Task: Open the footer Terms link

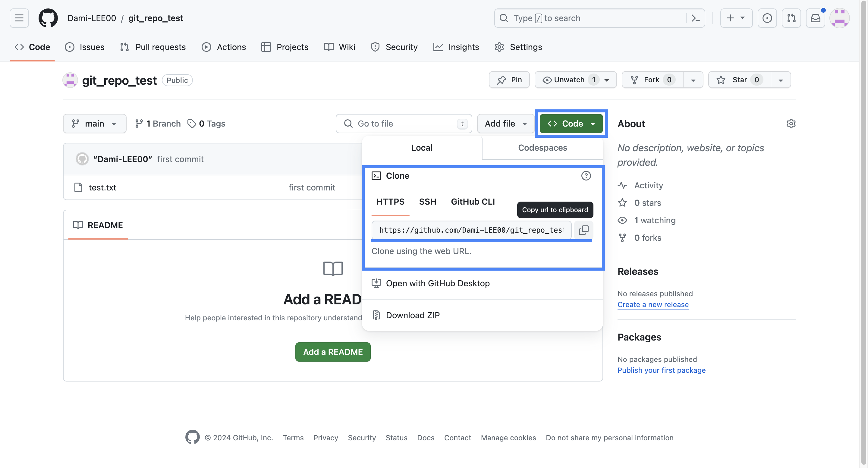Action: (x=293, y=437)
